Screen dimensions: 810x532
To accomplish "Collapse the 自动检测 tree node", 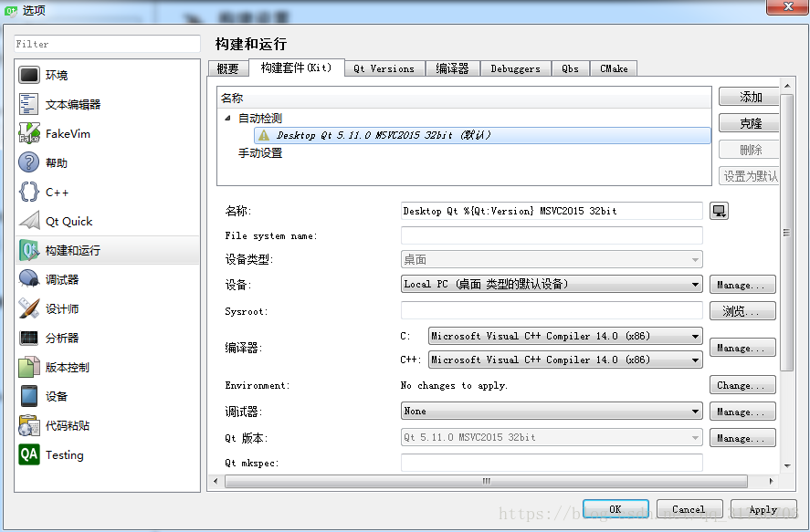I will point(227,118).
